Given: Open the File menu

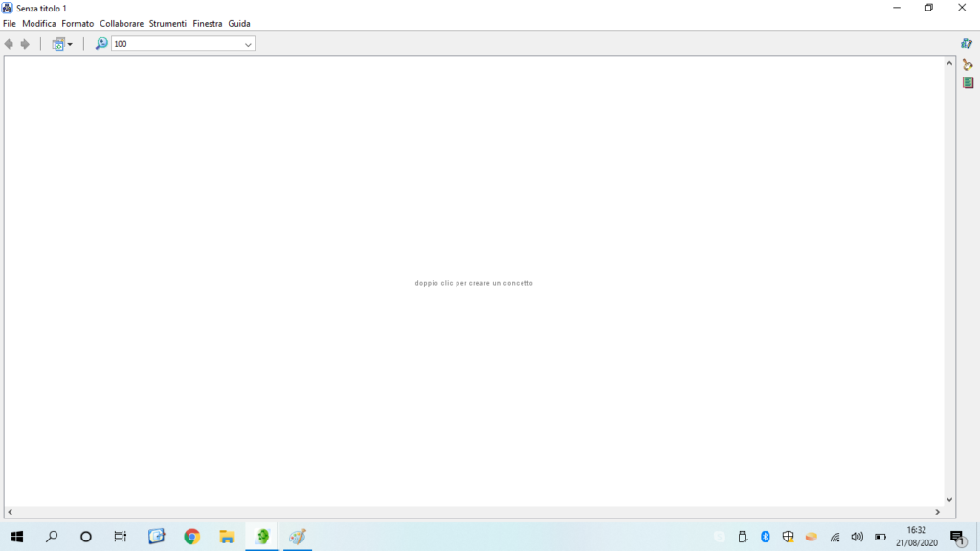Looking at the screenshot, I should pos(10,24).
